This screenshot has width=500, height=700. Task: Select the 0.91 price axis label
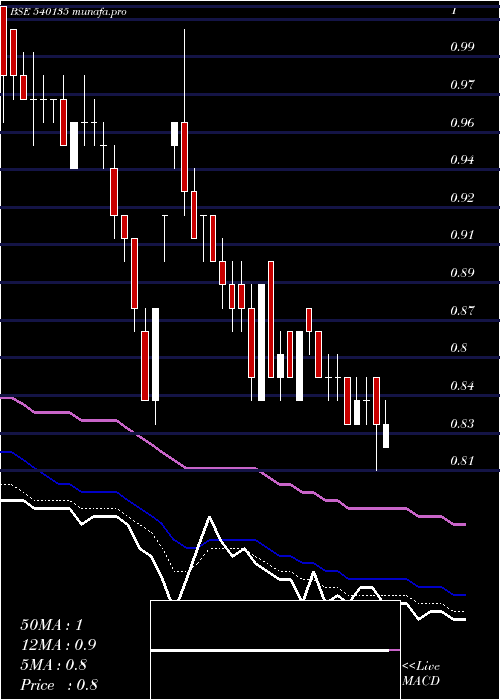click(462, 234)
